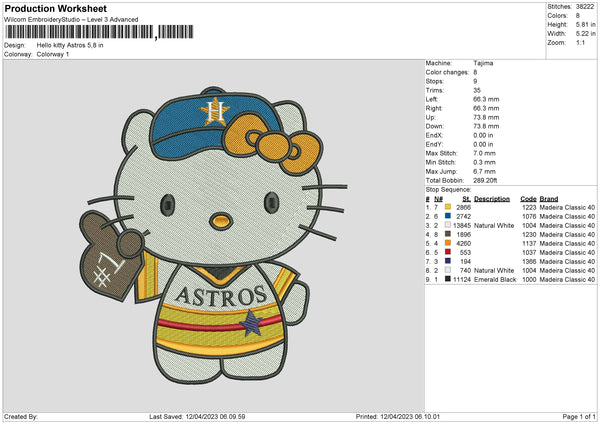Click thread code 1137
600x424 pixels.
(529, 243)
